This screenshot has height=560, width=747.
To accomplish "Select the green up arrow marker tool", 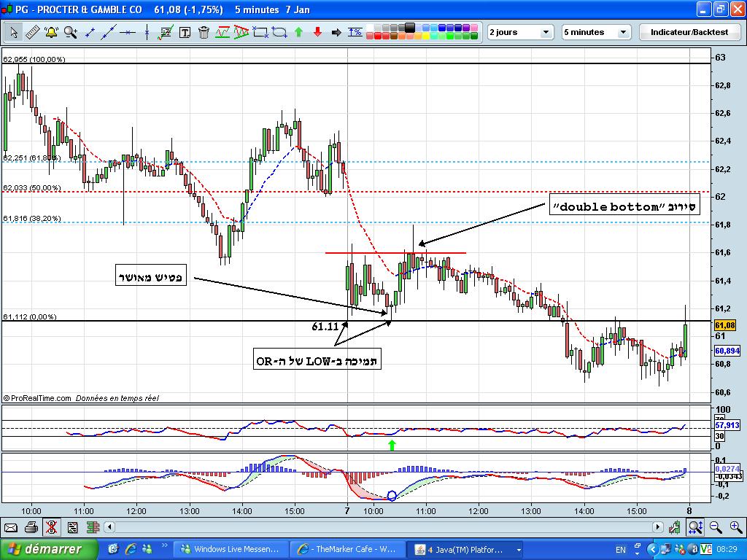I will [298, 32].
